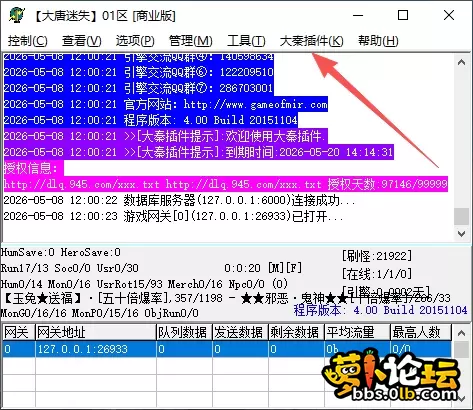
Task: Minimize the 大唐迷失 window
Action: tap(358, 15)
